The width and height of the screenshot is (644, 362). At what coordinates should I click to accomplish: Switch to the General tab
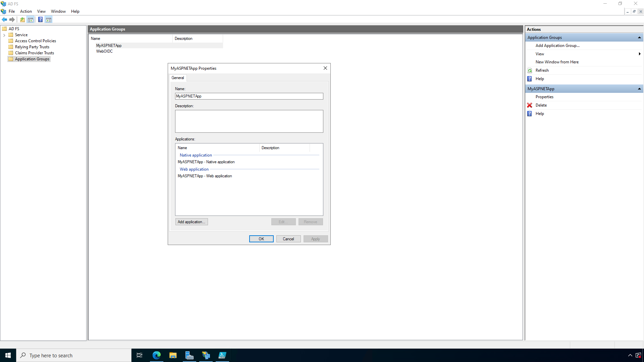pos(178,78)
